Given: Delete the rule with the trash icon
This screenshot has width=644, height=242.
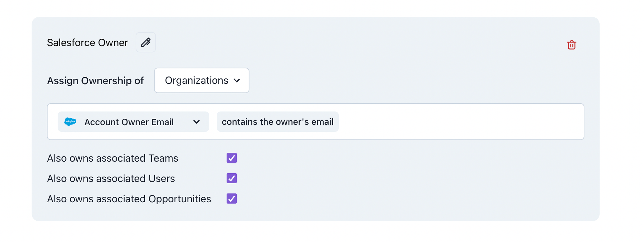Looking at the screenshot, I should 572,45.
